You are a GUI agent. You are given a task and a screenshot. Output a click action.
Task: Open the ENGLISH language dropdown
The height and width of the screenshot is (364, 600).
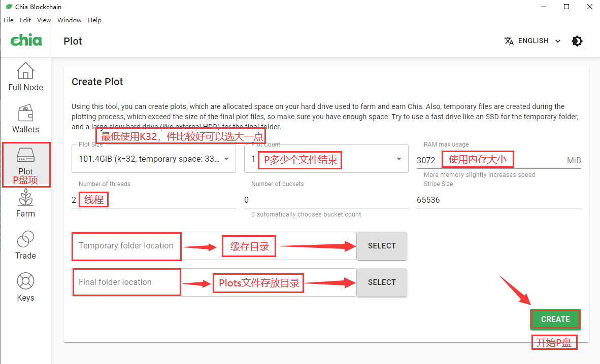[x=538, y=41]
